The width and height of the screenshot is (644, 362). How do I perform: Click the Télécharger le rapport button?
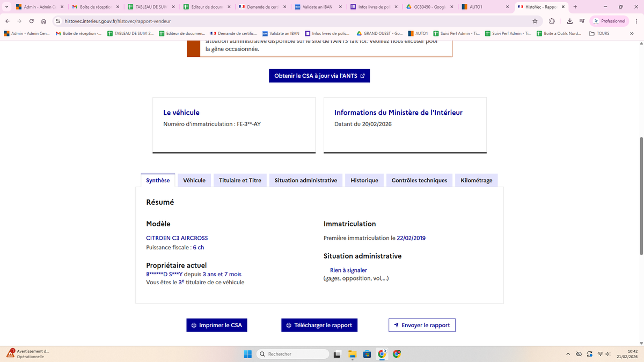pyautogui.click(x=319, y=325)
